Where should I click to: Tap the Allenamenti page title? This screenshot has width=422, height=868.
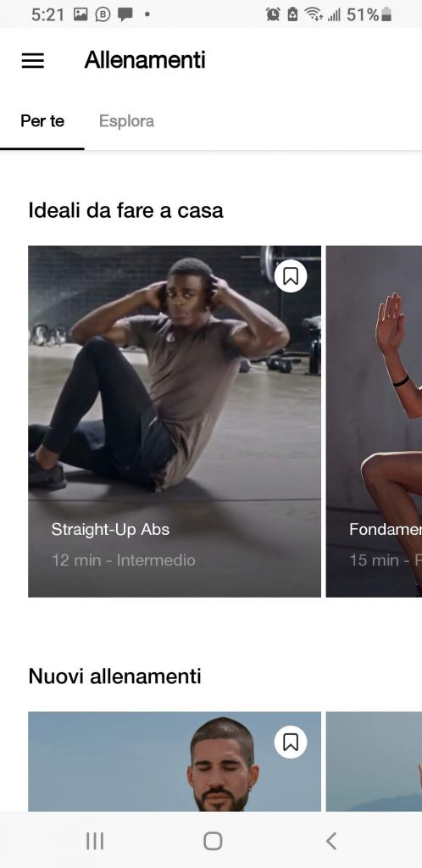[x=145, y=60]
